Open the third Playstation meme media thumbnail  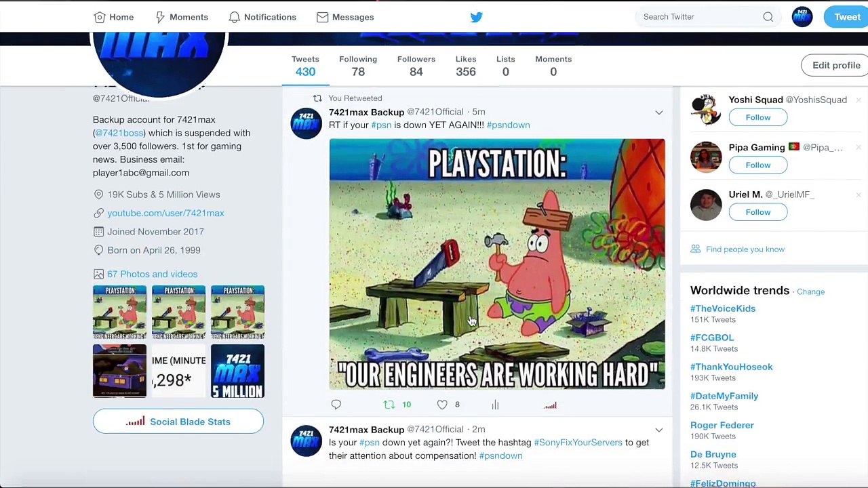pos(237,312)
